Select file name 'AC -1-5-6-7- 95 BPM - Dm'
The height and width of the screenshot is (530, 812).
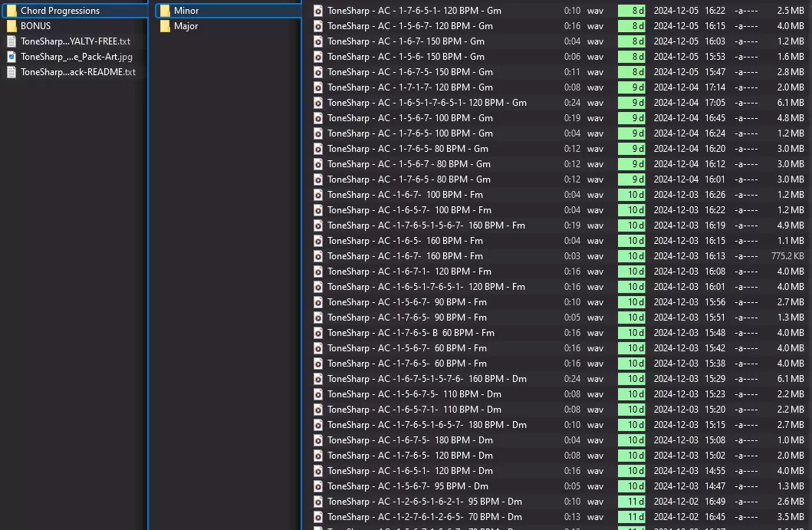coord(408,486)
